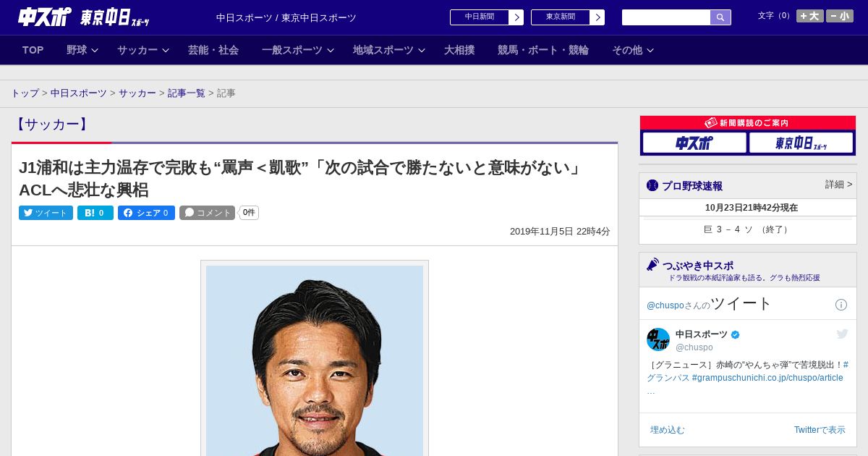Click @chuspo link in tweet widget header
The width and height of the screenshot is (868, 456).
point(665,305)
